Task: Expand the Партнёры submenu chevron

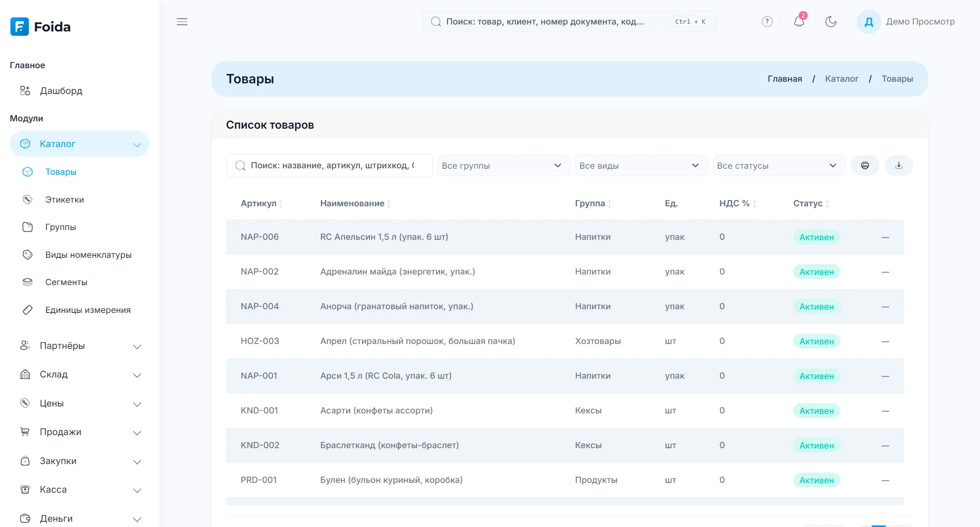Action: 137,347
